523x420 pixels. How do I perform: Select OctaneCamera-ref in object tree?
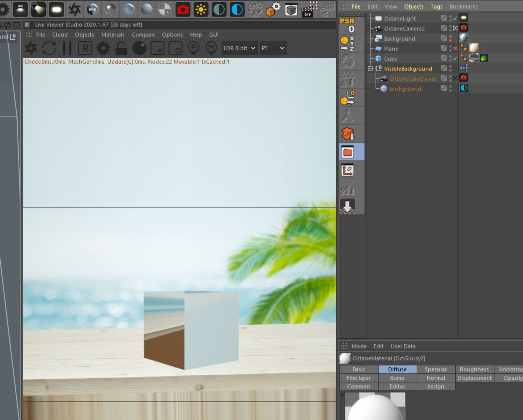coord(413,79)
